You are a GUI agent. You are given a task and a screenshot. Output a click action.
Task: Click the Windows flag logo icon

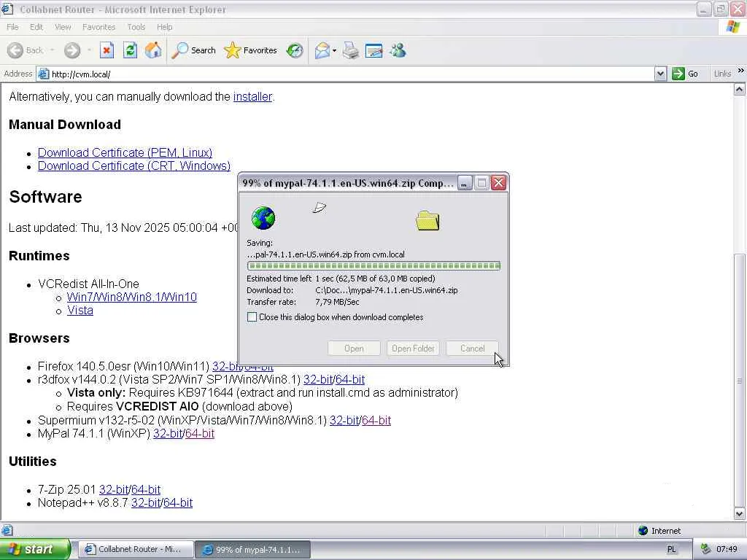coord(733,27)
